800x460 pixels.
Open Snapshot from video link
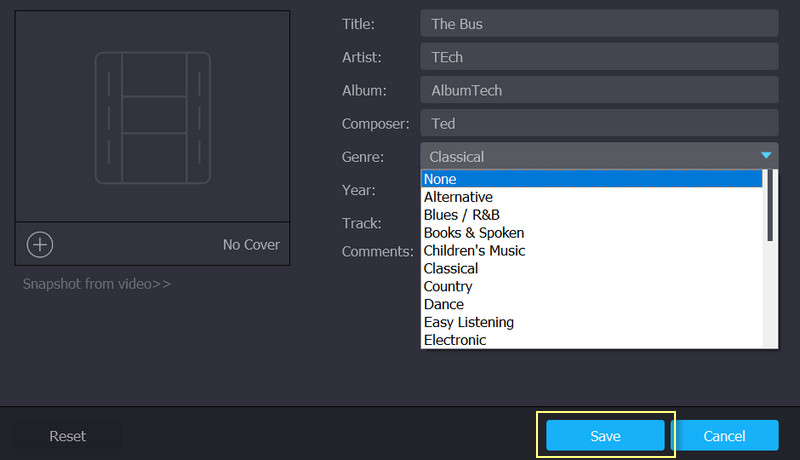pos(97,284)
